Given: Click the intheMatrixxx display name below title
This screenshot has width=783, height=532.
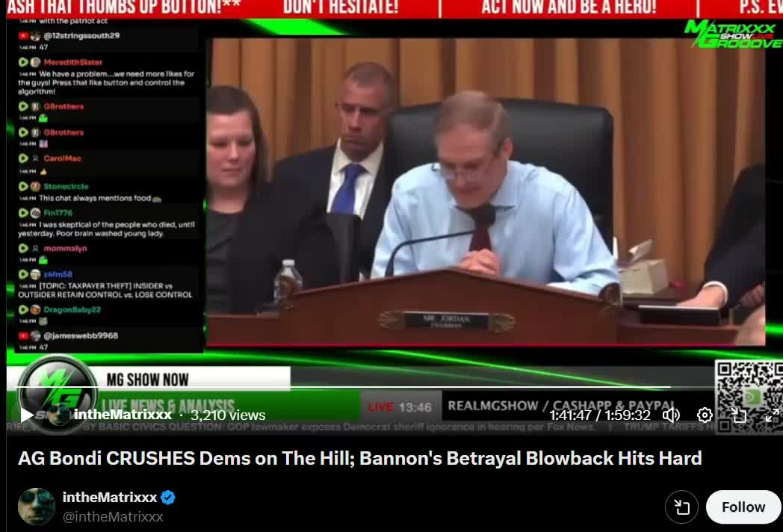Looking at the screenshot, I should point(110,498).
